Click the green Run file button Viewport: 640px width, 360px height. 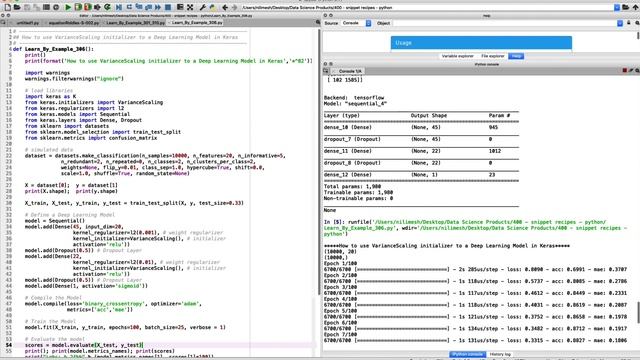click(68, 7)
